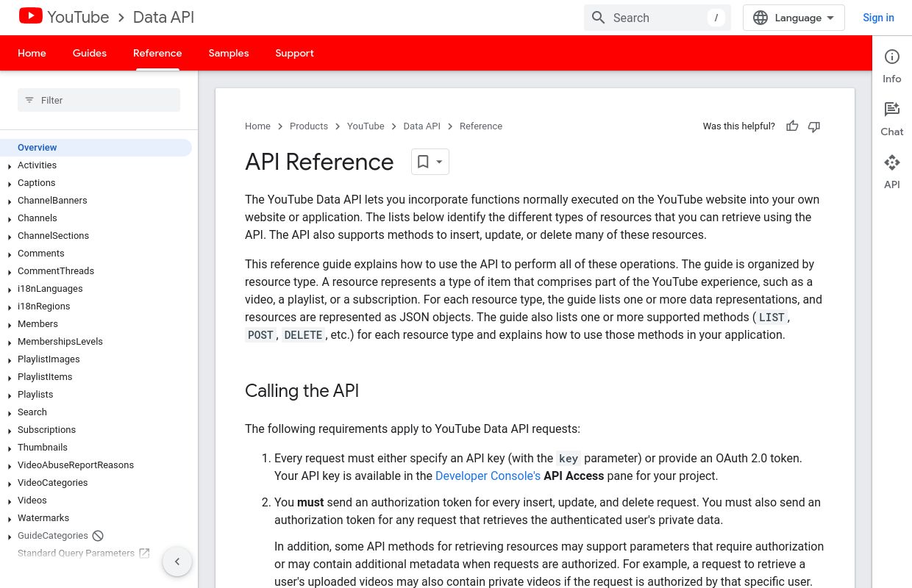Select the Reference tab
The height and width of the screenshot is (588, 912).
[x=157, y=53]
